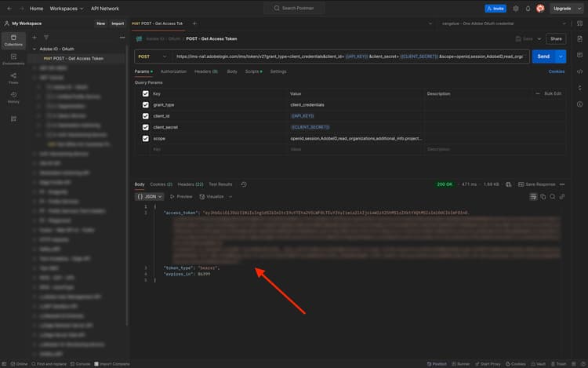The image size is (588, 368).
Task: Open the code snippet icon in right sidebar
Action: tap(579, 71)
